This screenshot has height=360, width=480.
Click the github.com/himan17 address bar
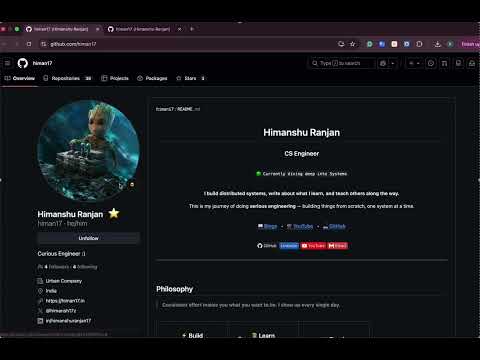pyautogui.click(x=187, y=44)
